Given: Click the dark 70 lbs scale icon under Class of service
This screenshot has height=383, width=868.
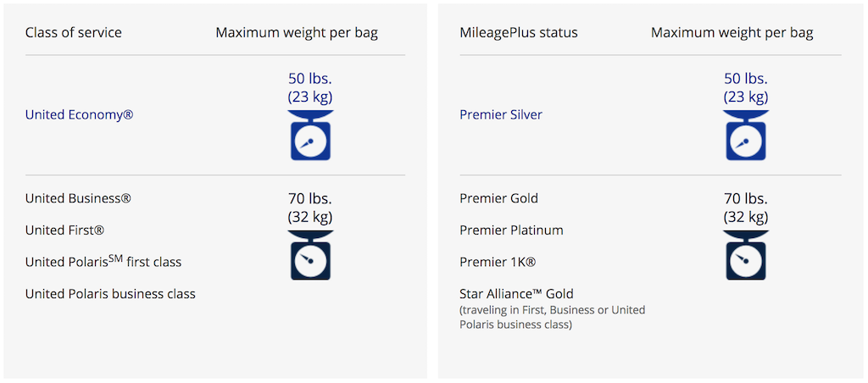Looking at the screenshot, I should 310,254.
